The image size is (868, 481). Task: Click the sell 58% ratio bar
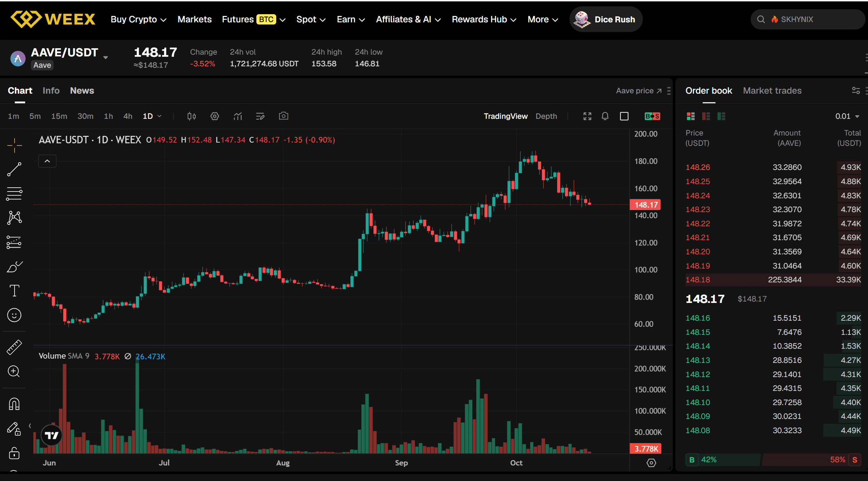(812, 460)
